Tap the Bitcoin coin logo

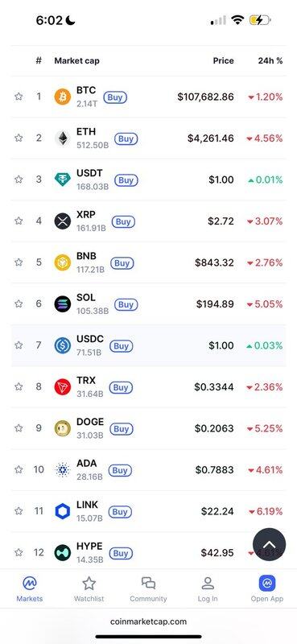[63, 97]
